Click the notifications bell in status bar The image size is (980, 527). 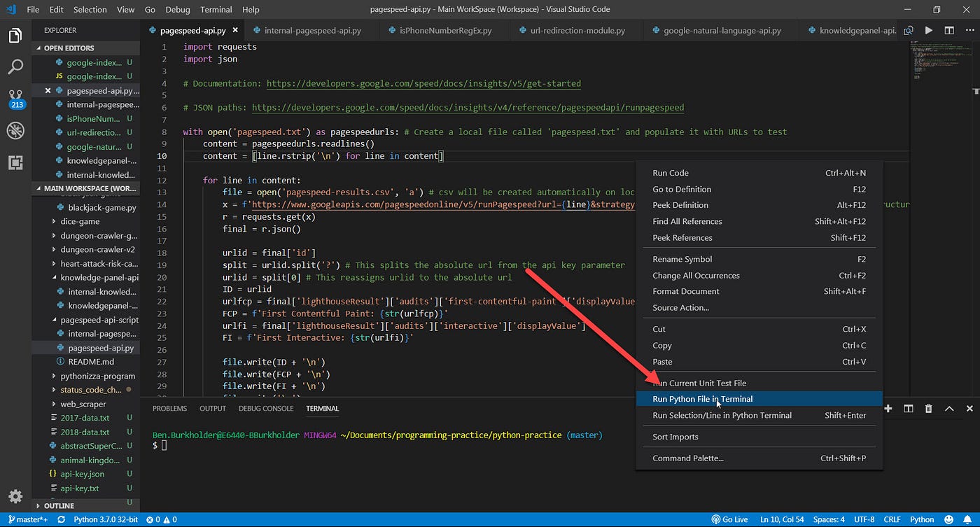click(x=968, y=519)
